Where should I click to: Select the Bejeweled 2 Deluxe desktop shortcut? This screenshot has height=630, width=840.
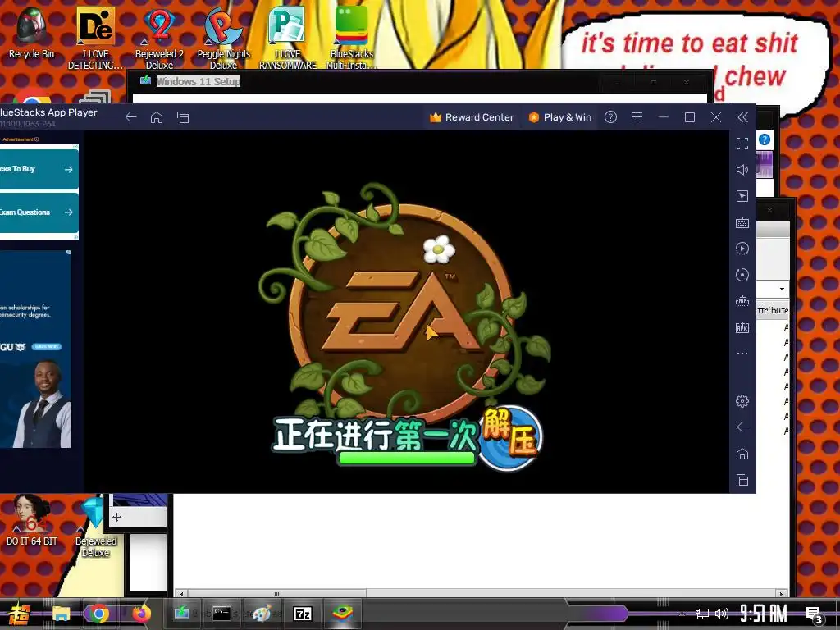point(160,38)
